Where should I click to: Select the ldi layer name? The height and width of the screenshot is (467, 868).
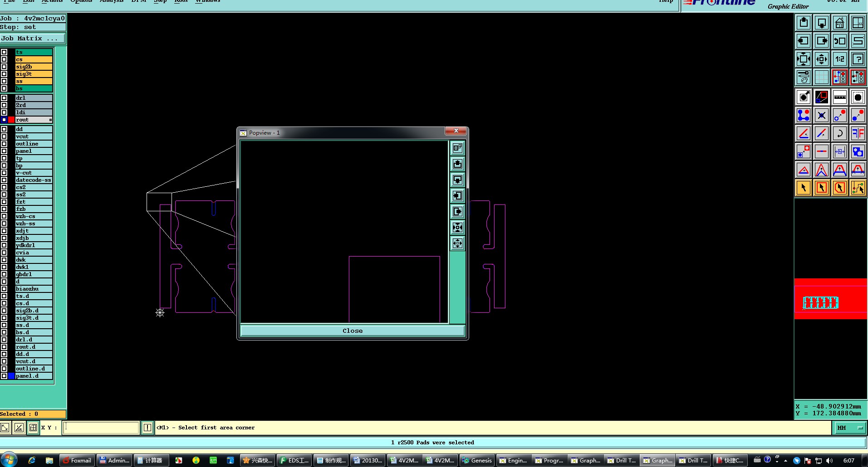click(34, 112)
